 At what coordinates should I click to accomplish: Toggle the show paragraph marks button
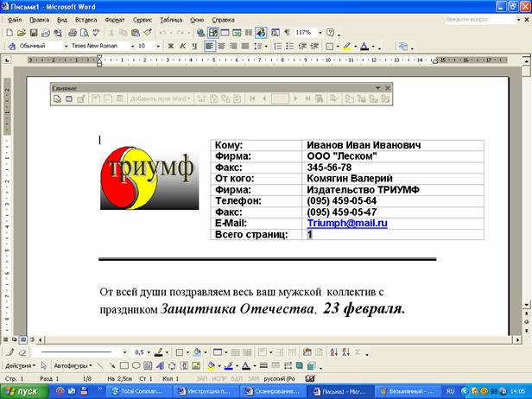(x=288, y=32)
